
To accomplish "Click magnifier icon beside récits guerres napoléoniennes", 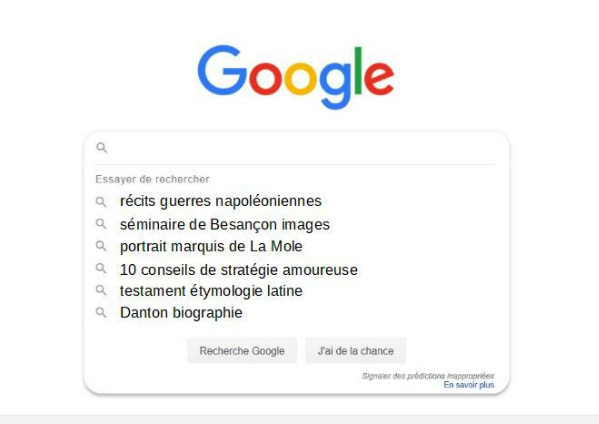I will (x=101, y=202).
